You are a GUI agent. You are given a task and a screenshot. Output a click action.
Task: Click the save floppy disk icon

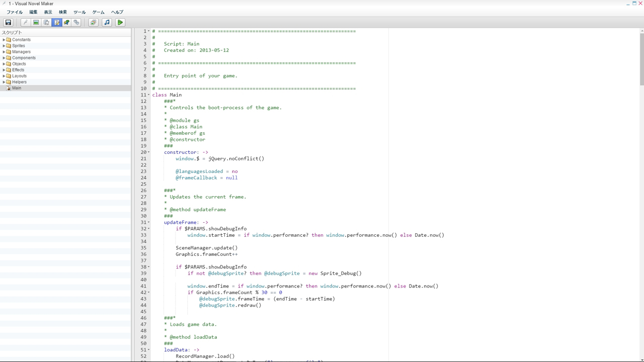coord(8,22)
